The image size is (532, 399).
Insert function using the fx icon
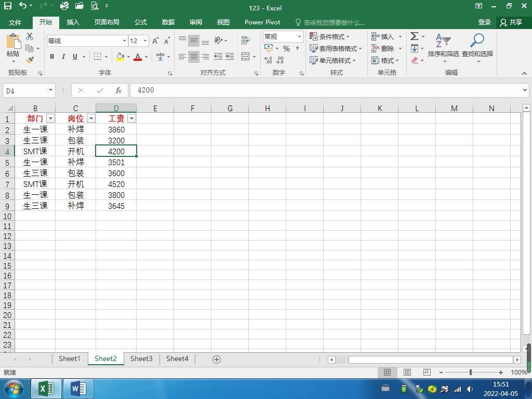pyautogui.click(x=118, y=90)
